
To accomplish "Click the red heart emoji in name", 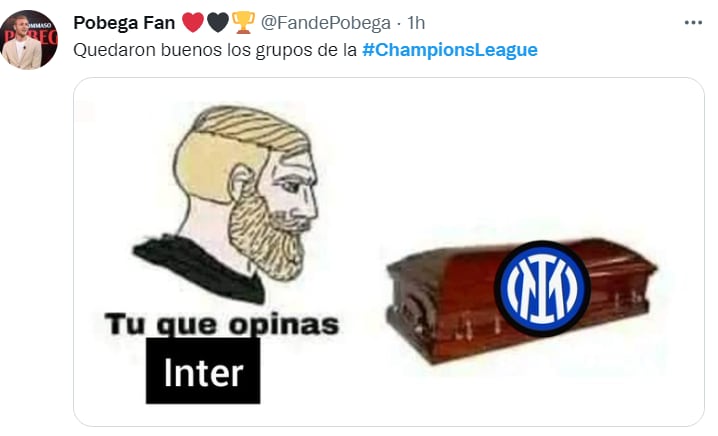I will (x=193, y=22).
